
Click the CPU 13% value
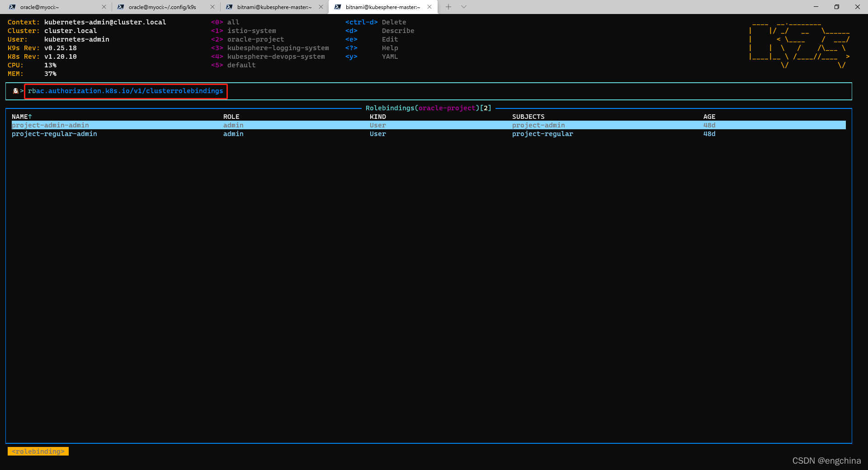point(50,65)
